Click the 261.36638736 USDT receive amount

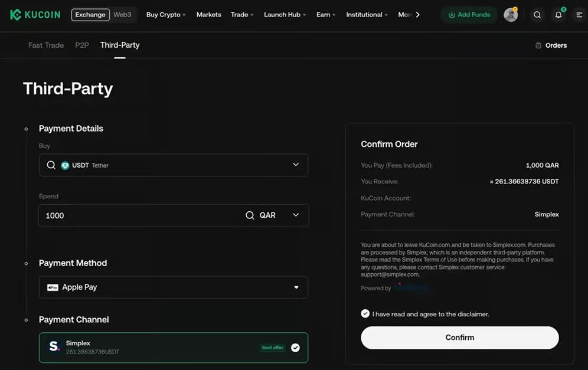[524, 181]
